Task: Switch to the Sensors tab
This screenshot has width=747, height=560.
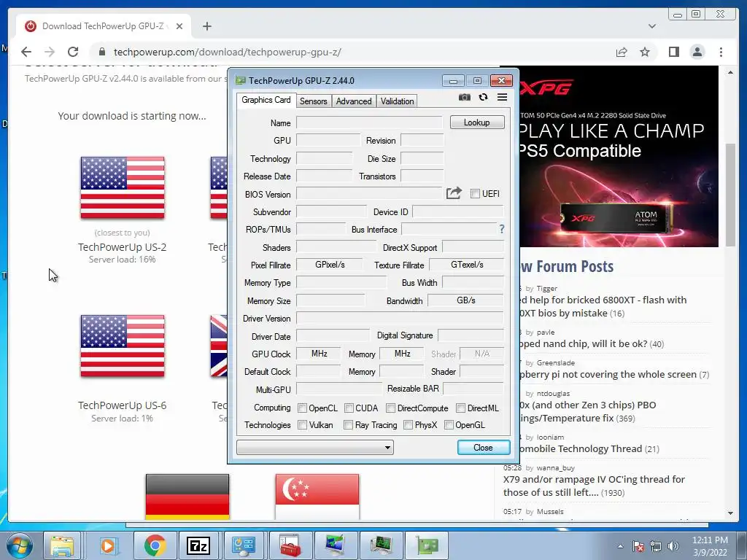Action: pos(313,101)
